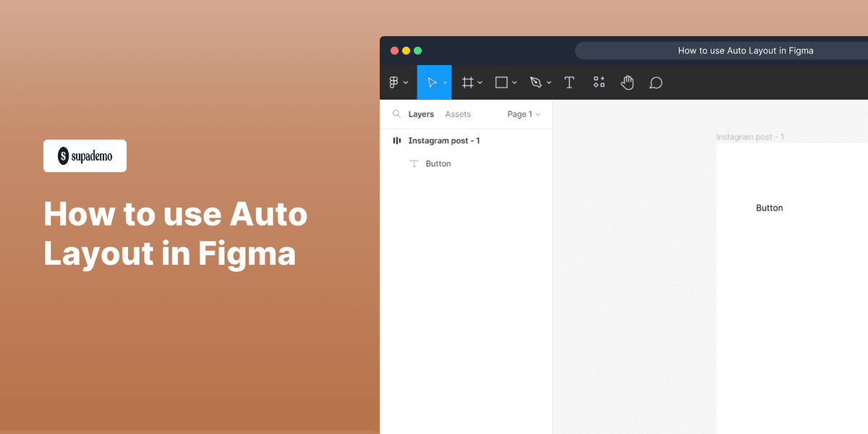
Task: Click the Button text on the canvas
Action: 769,208
